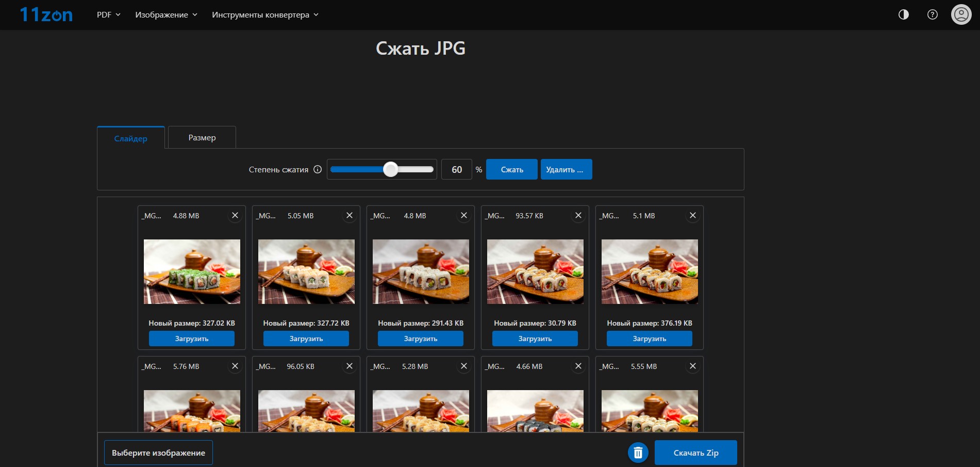The image size is (980, 467).
Task: Remove the 4.66 MB image card
Action: pyautogui.click(x=578, y=366)
